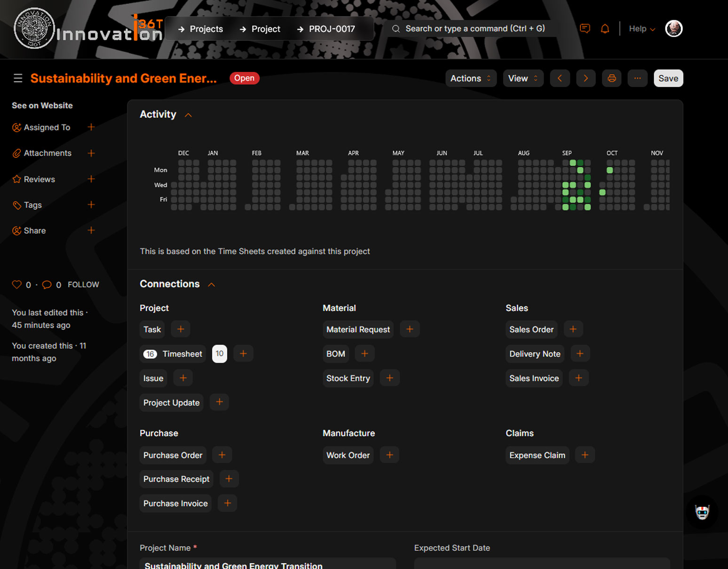728x569 pixels.
Task: Go to previous document arrow
Action: pyautogui.click(x=560, y=79)
